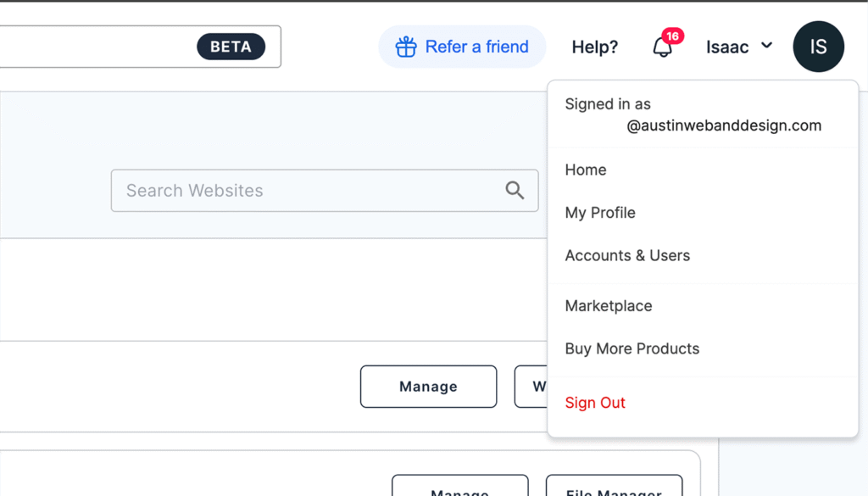
Task: Expand the chevron next to Isaac
Action: coord(767,47)
